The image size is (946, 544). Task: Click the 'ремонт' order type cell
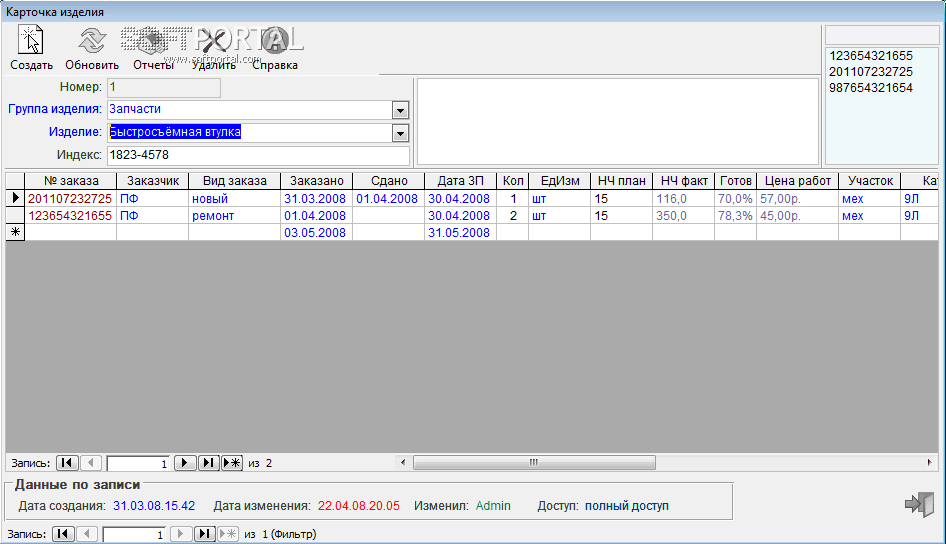tap(234, 215)
